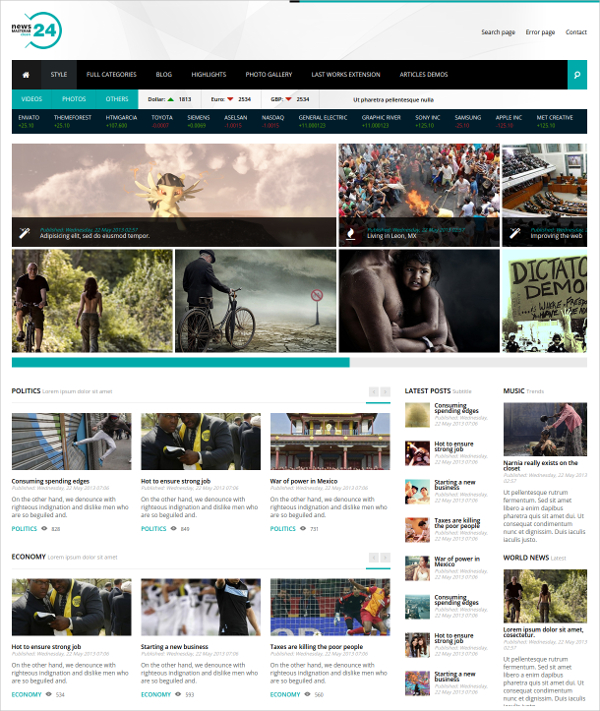
Task: Open the cyclist and woman forest slide image
Action: point(92,301)
